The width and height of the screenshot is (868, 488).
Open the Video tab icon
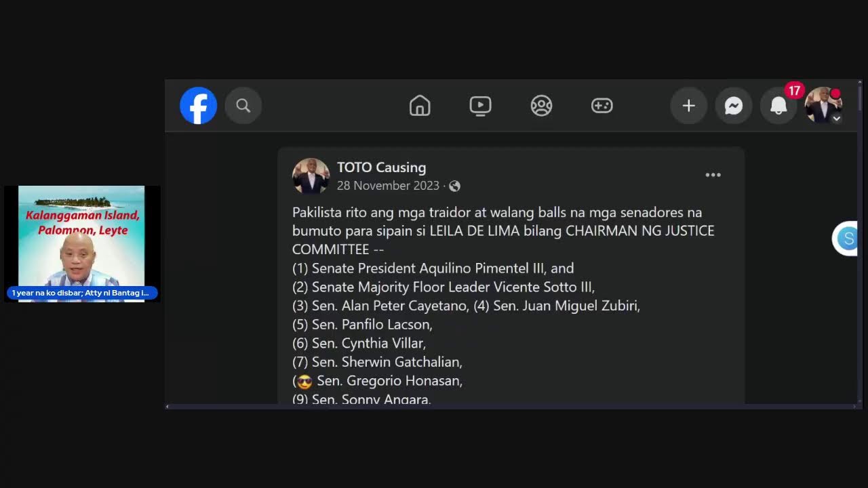coord(480,106)
